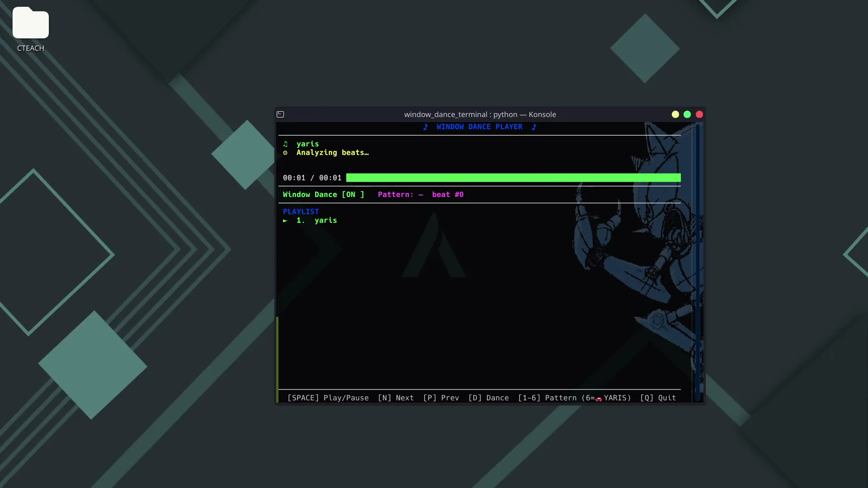The height and width of the screenshot is (488, 868).
Task: Click the Konsole terminal icon in title bar
Action: click(280, 114)
